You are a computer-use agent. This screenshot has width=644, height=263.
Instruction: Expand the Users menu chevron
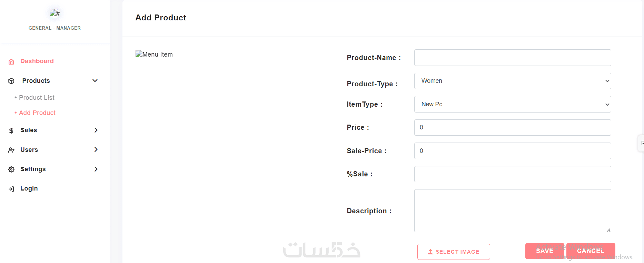pyautogui.click(x=96, y=149)
